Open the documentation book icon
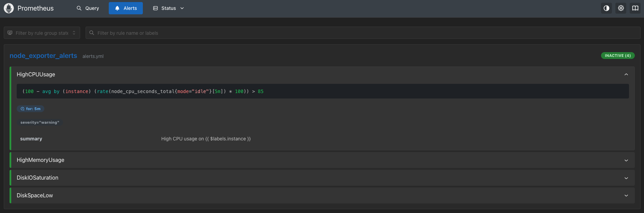The image size is (644, 213). tap(635, 8)
